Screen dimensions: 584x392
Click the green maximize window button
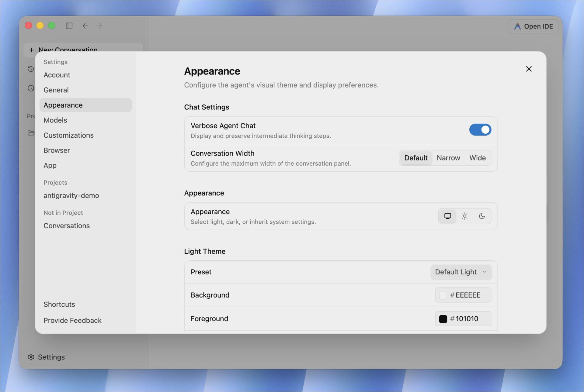tap(52, 26)
